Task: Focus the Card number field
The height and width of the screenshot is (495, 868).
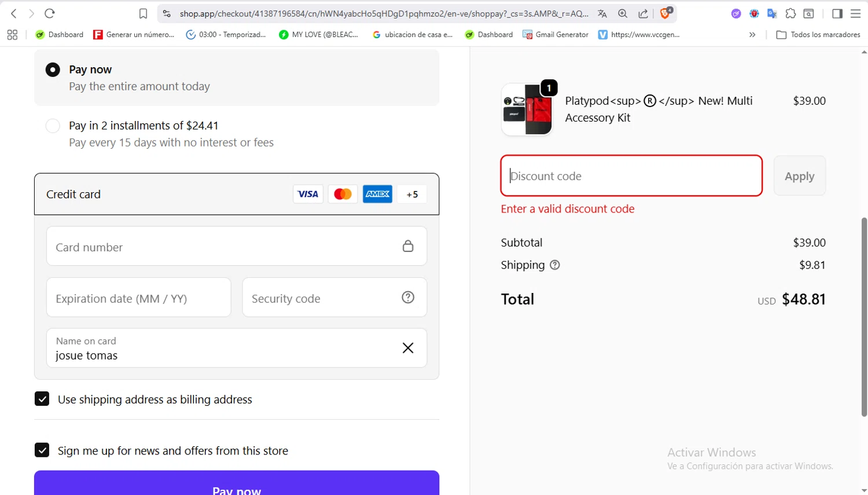Action: point(237,246)
